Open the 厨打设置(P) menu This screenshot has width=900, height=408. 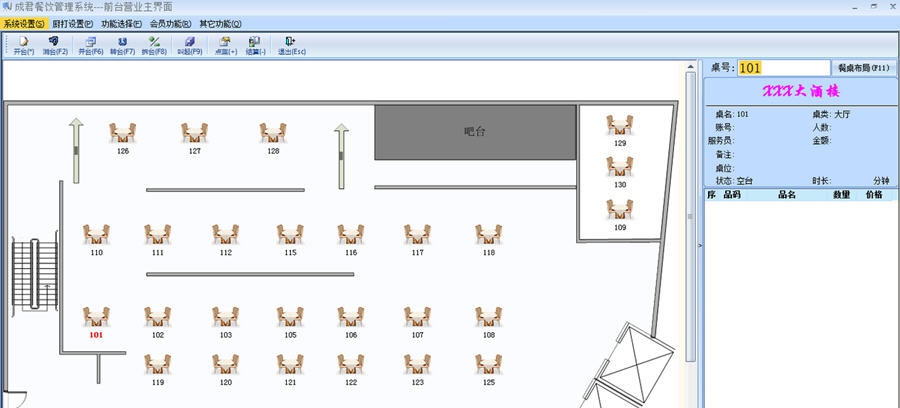tap(72, 24)
